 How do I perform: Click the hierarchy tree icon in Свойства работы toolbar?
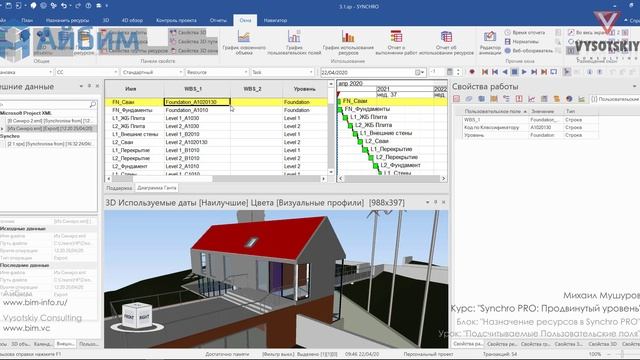click(507, 99)
